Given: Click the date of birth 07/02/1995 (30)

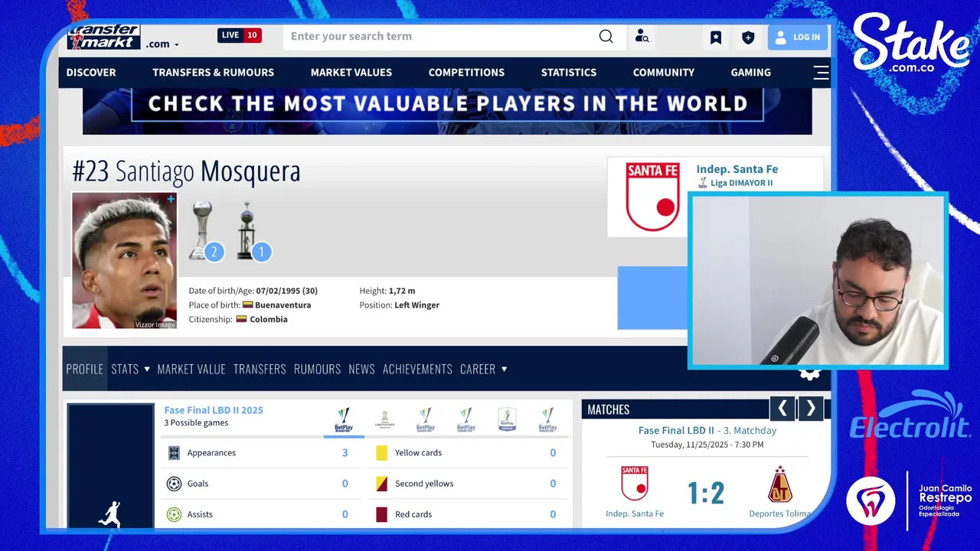Looking at the screenshot, I should tap(287, 291).
